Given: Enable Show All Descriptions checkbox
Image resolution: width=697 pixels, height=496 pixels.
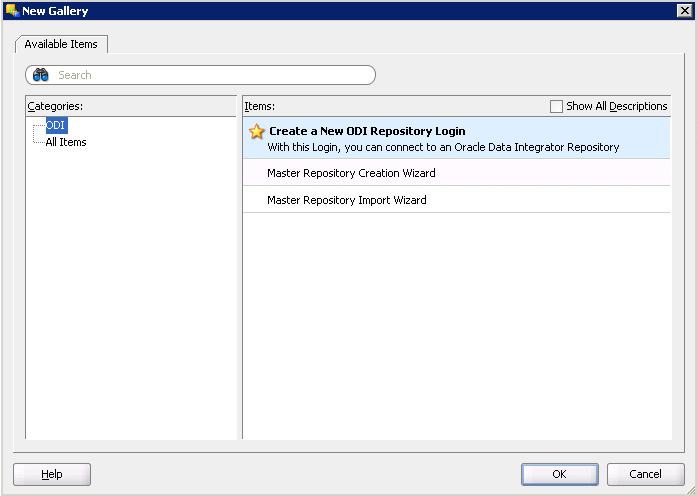Looking at the screenshot, I should tap(556, 106).
